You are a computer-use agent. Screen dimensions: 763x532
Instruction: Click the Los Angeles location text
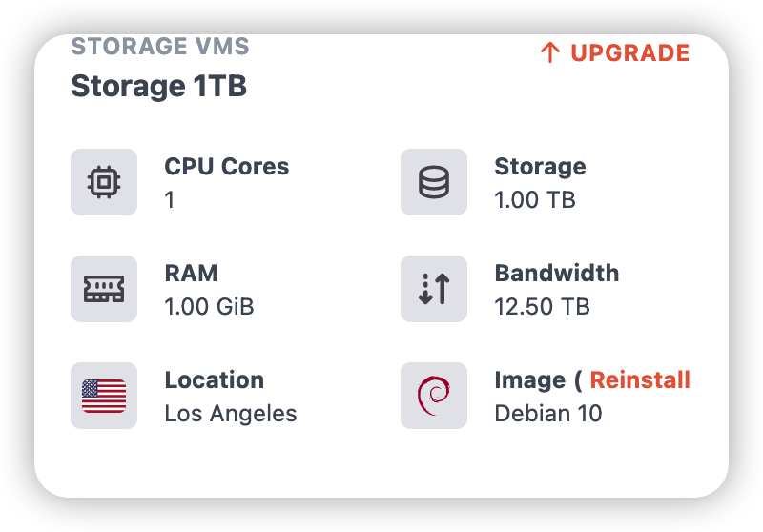[x=231, y=414]
